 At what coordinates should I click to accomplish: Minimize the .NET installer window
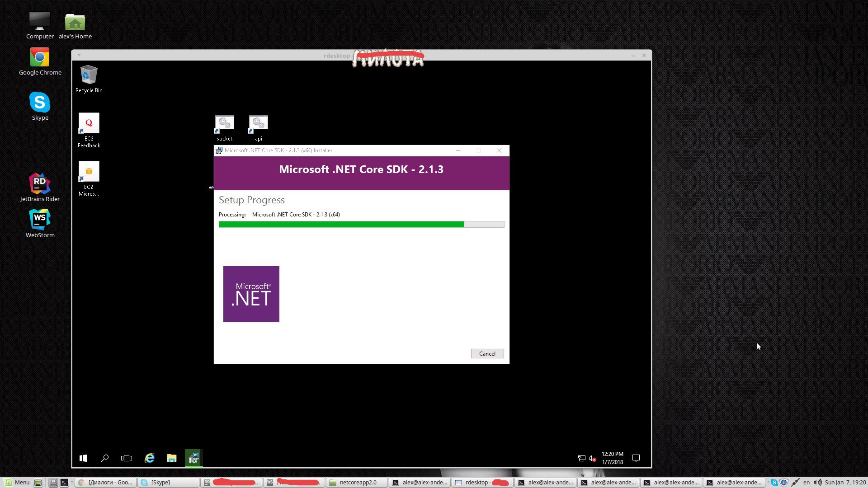(458, 150)
